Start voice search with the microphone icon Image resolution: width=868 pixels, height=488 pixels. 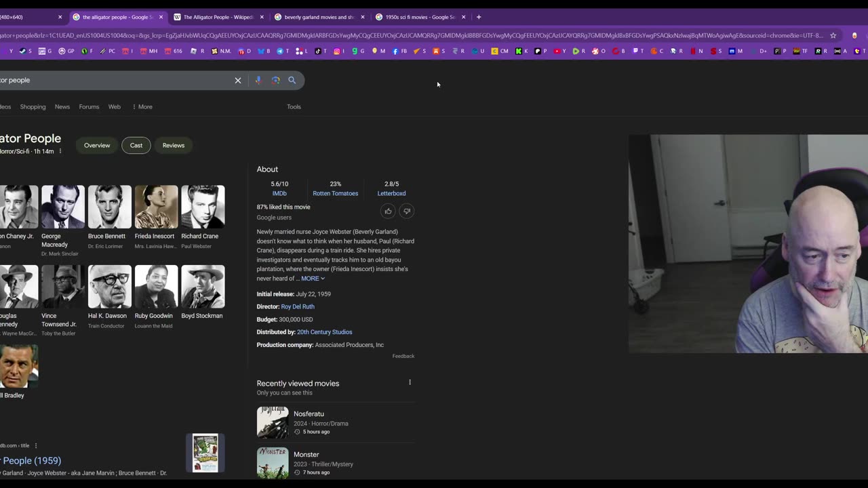click(x=258, y=80)
